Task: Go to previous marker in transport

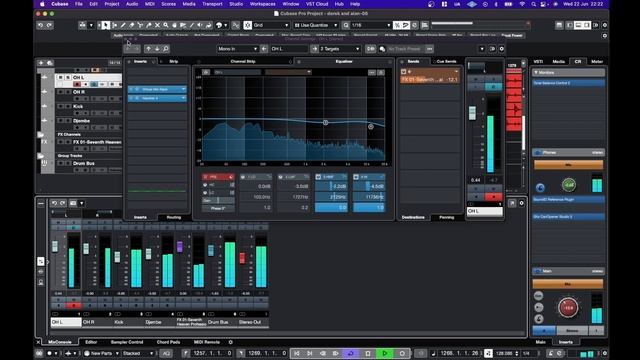Action: click(297, 353)
